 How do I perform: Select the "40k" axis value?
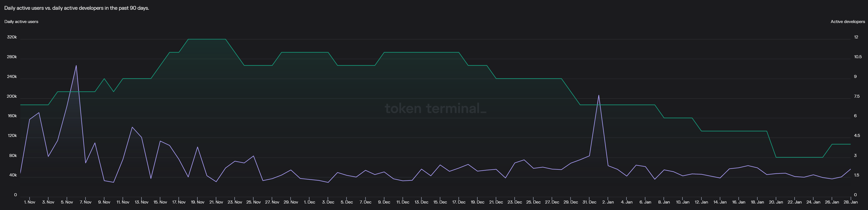coord(13,175)
